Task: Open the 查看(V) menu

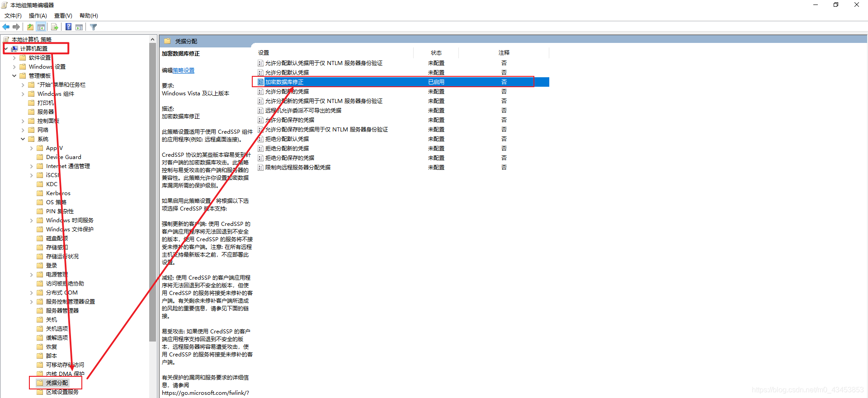Action: 63,16
